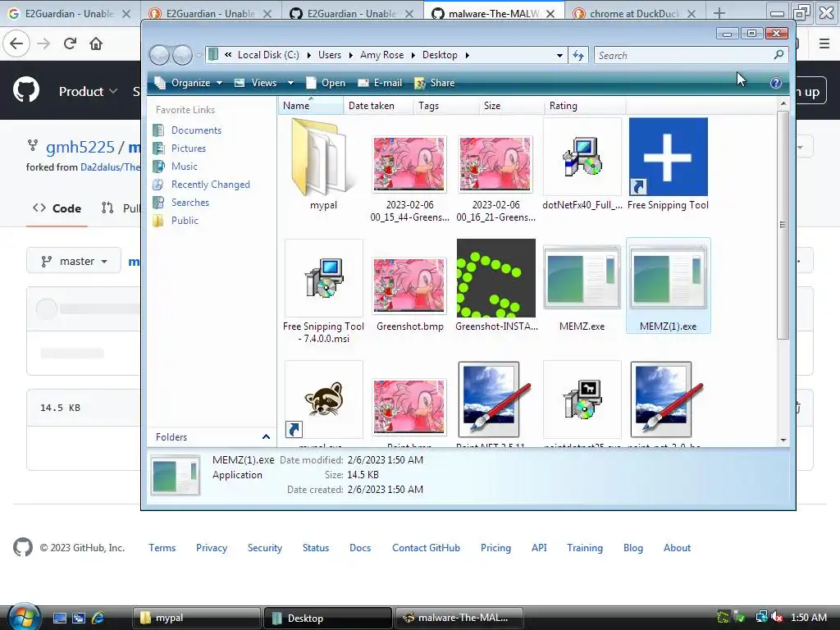Select the dotNetFx40_Full installer icon

tap(582, 157)
